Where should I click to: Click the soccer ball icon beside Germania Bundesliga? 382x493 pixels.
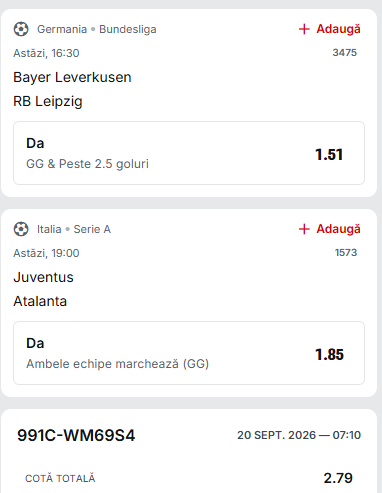(21, 29)
